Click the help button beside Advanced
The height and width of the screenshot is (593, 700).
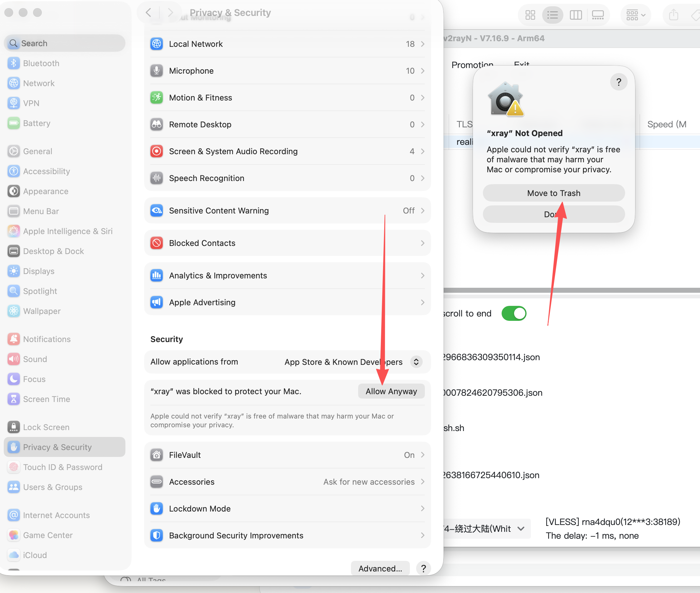click(423, 568)
